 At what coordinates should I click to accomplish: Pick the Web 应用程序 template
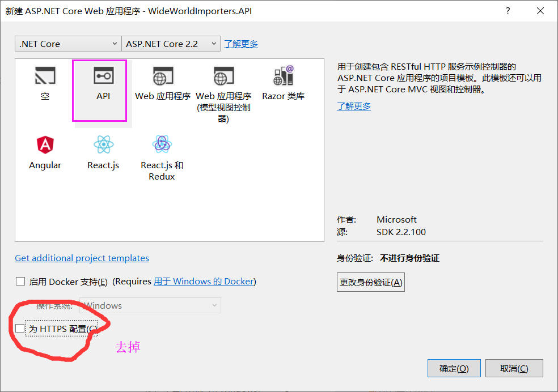point(163,83)
